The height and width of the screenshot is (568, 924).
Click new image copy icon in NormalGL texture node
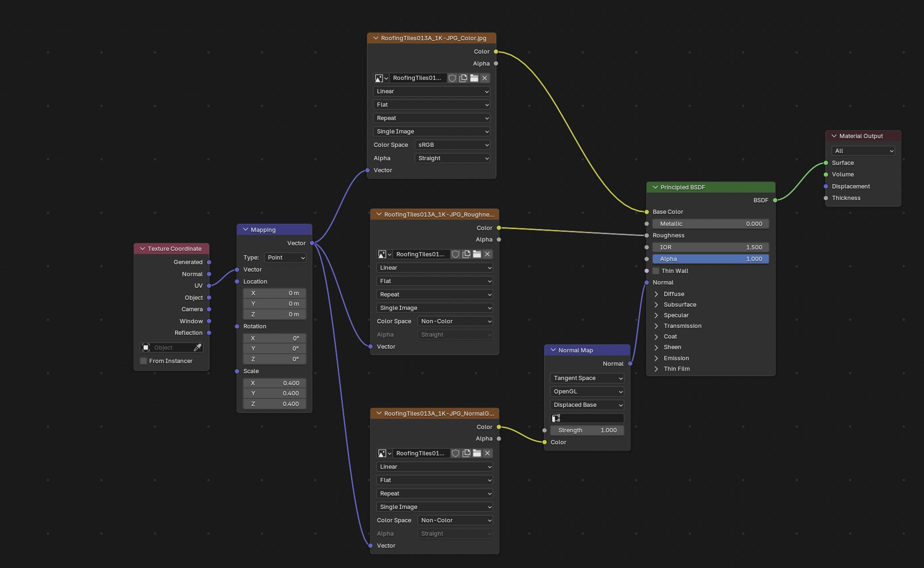(x=466, y=453)
